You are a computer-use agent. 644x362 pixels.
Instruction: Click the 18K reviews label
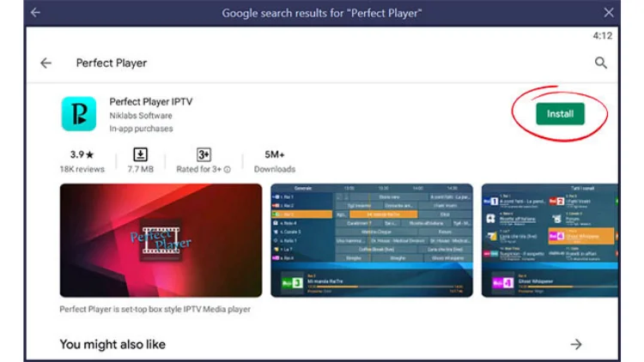coord(82,169)
